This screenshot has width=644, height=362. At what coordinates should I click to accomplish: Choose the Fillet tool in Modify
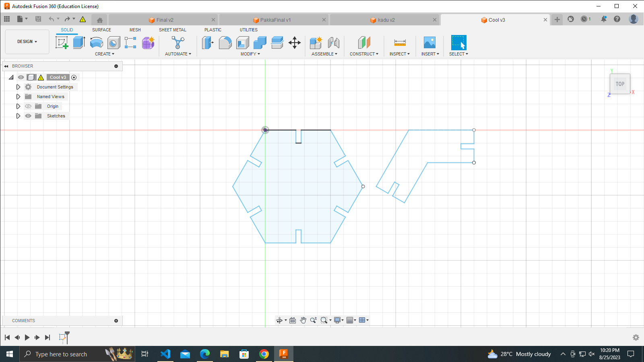click(225, 43)
